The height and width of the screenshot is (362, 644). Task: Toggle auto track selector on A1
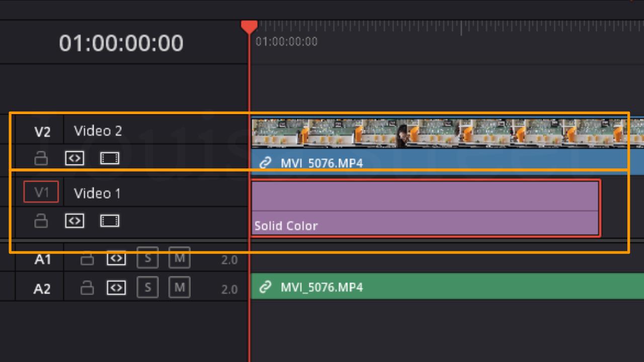(x=116, y=258)
